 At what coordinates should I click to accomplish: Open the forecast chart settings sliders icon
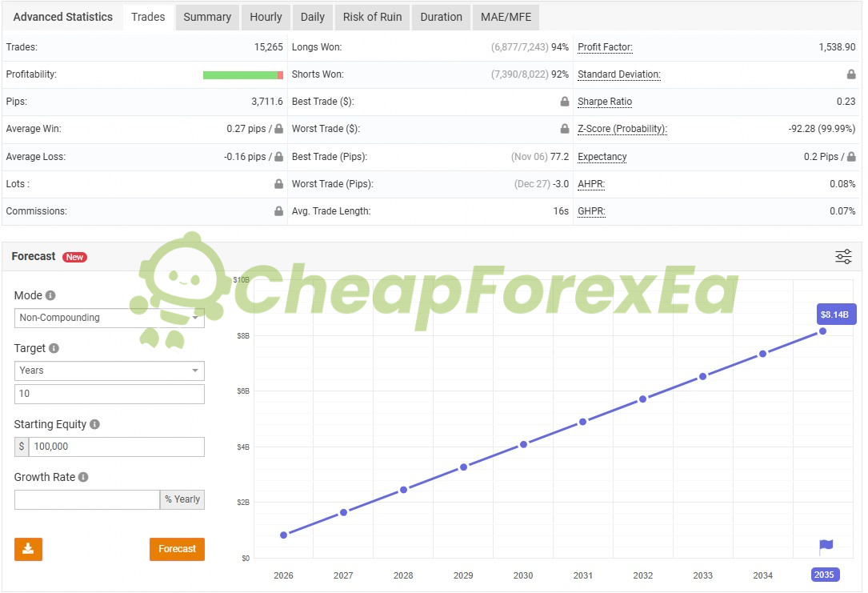(843, 256)
